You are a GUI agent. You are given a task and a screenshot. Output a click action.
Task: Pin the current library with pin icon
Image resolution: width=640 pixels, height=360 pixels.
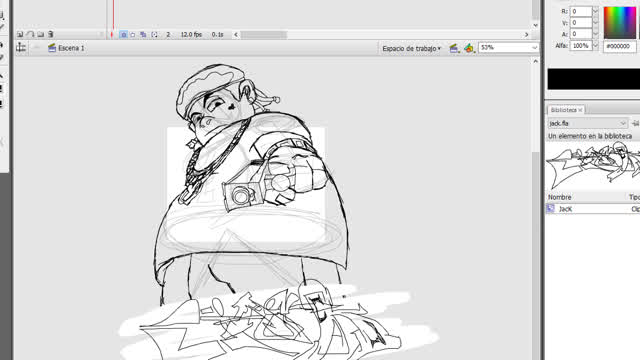click(635, 123)
